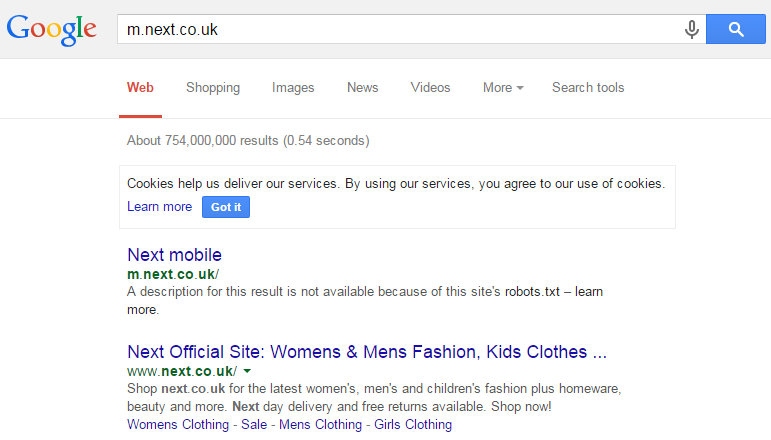
Task: Select the active Web tab
Action: click(x=140, y=88)
